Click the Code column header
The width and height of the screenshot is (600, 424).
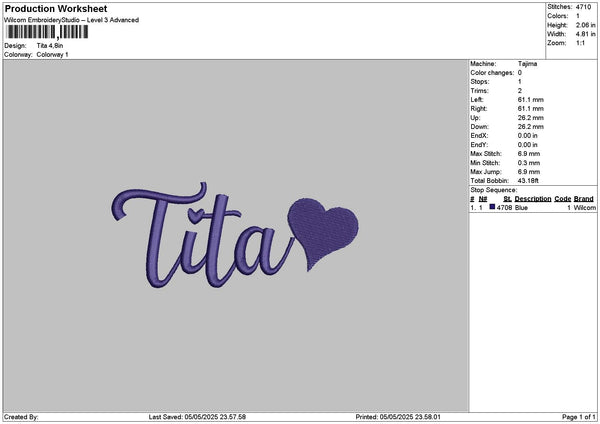[x=563, y=199]
